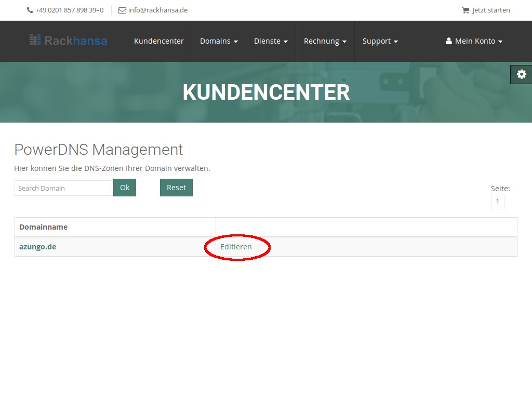Click the Rackhansa logo
The width and height of the screenshot is (532, 399).
pos(68,40)
